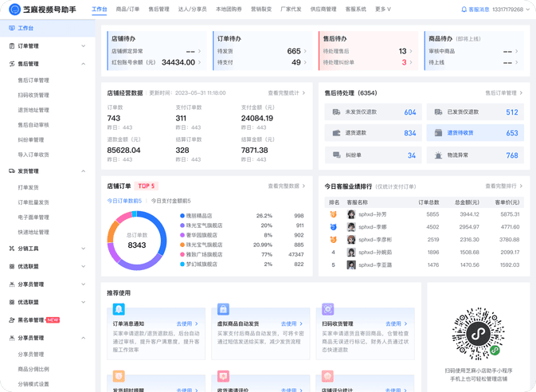Collapse the 售后管理 sidebar section
The width and height of the screenshot is (536, 392).
84,64
